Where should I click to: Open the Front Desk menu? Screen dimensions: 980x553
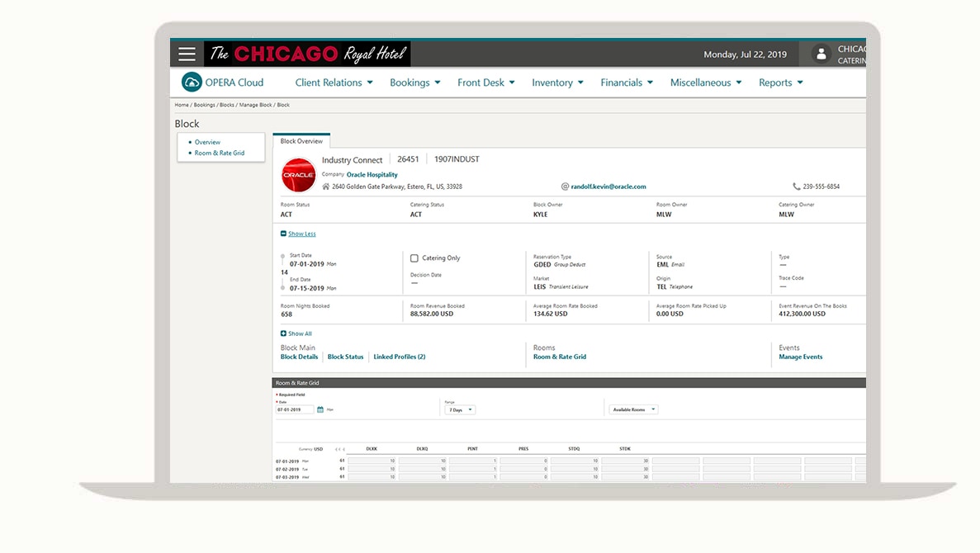[x=485, y=83]
